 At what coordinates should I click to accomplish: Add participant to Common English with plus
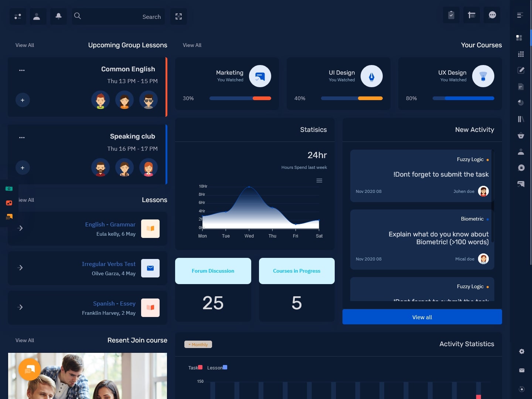click(23, 100)
